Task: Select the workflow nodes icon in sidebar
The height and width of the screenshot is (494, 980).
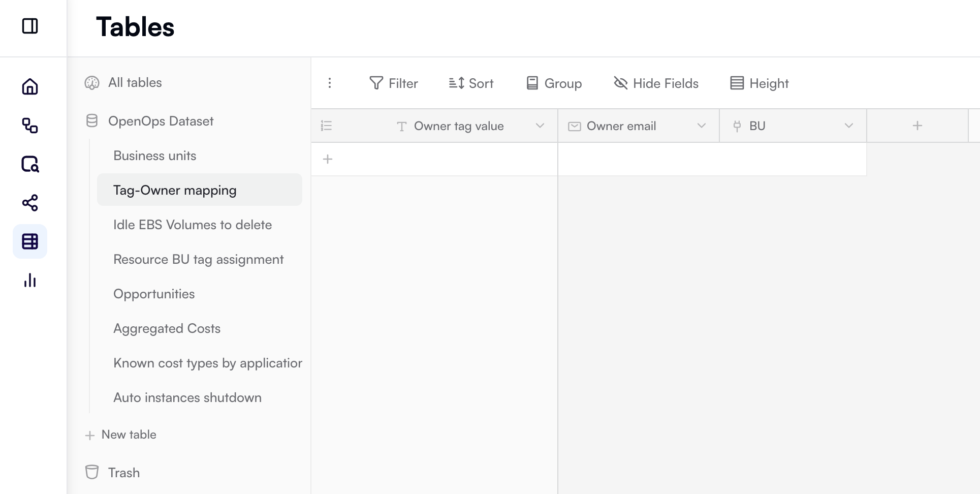Action: (30, 126)
